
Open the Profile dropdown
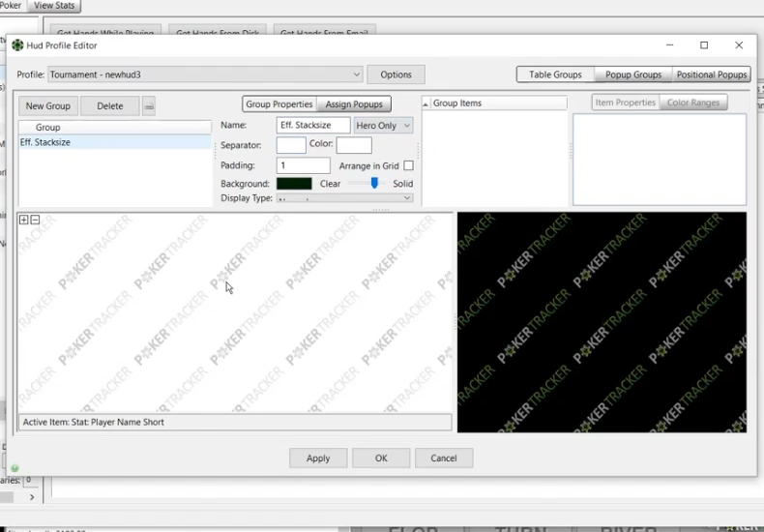(x=205, y=74)
